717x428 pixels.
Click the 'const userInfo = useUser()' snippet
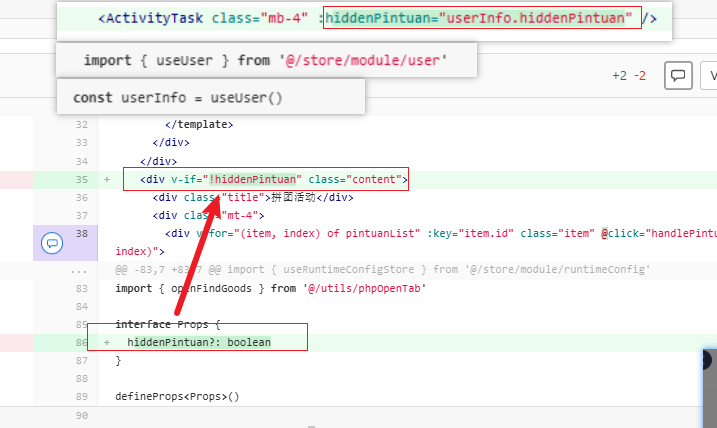point(178,98)
